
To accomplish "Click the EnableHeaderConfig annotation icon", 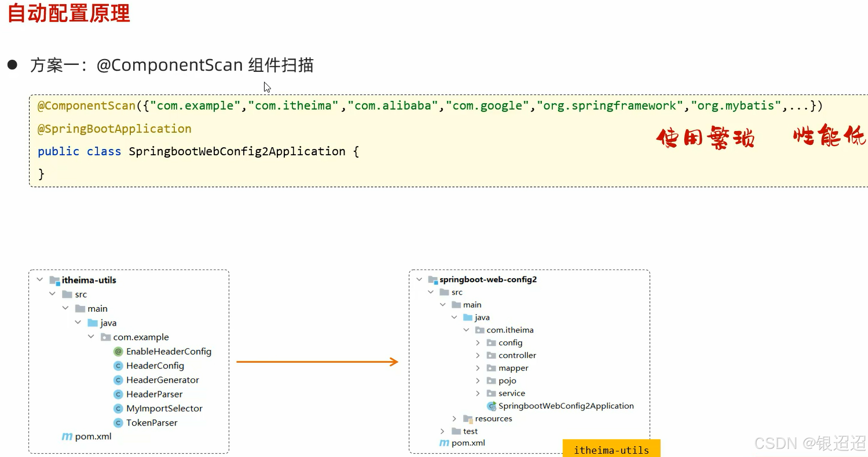I will pyautogui.click(x=118, y=352).
